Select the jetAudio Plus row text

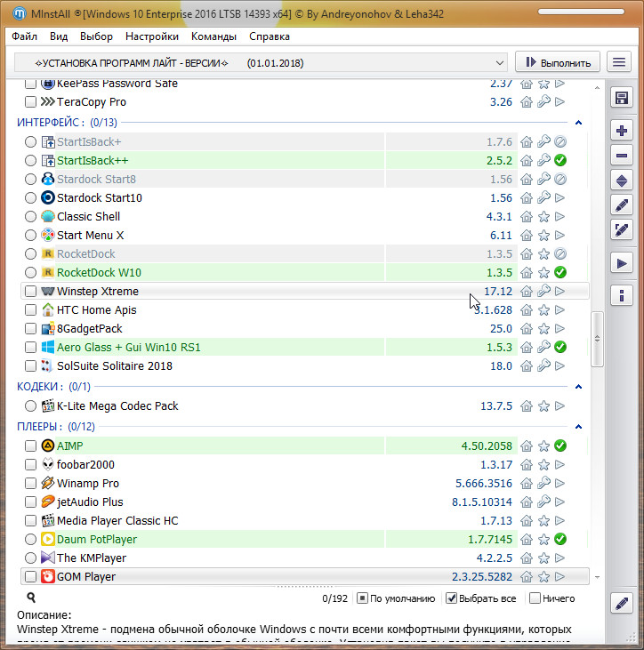coord(90,502)
